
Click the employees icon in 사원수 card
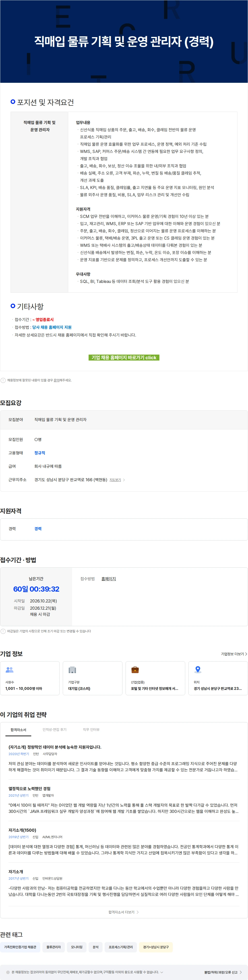[x=10, y=669]
